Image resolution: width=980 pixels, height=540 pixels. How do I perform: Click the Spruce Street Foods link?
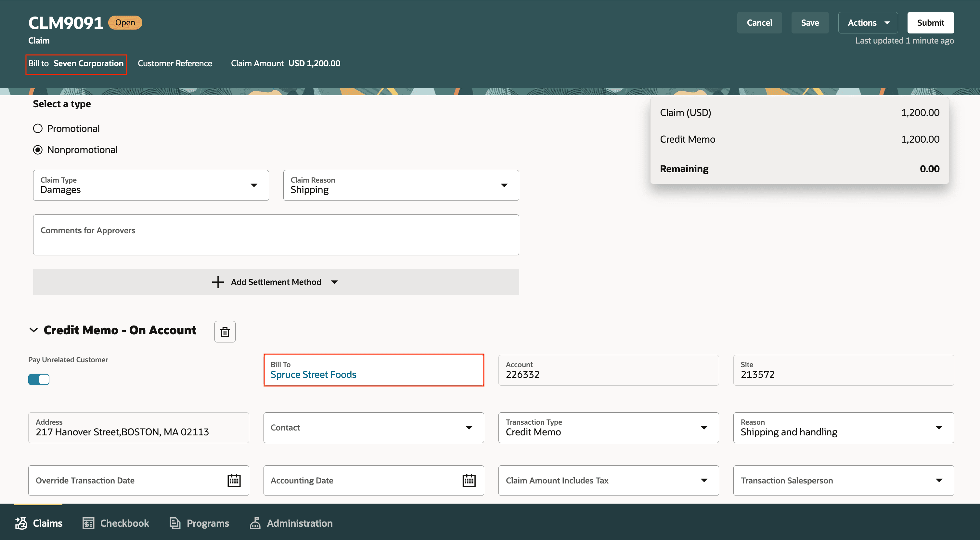313,375
